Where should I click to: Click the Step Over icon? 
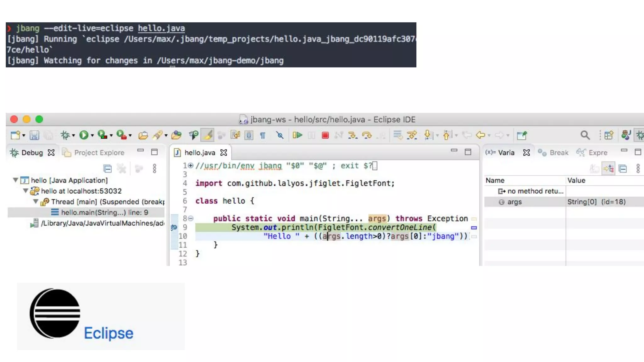coord(367,135)
